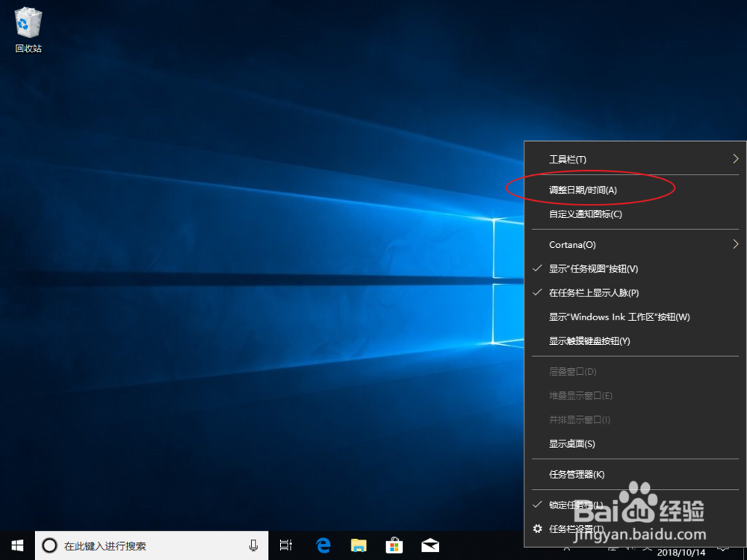The width and height of the screenshot is (747, 560).
Task: Click the gear icon beside 任务栏设置
Action: pyautogui.click(x=538, y=529)
